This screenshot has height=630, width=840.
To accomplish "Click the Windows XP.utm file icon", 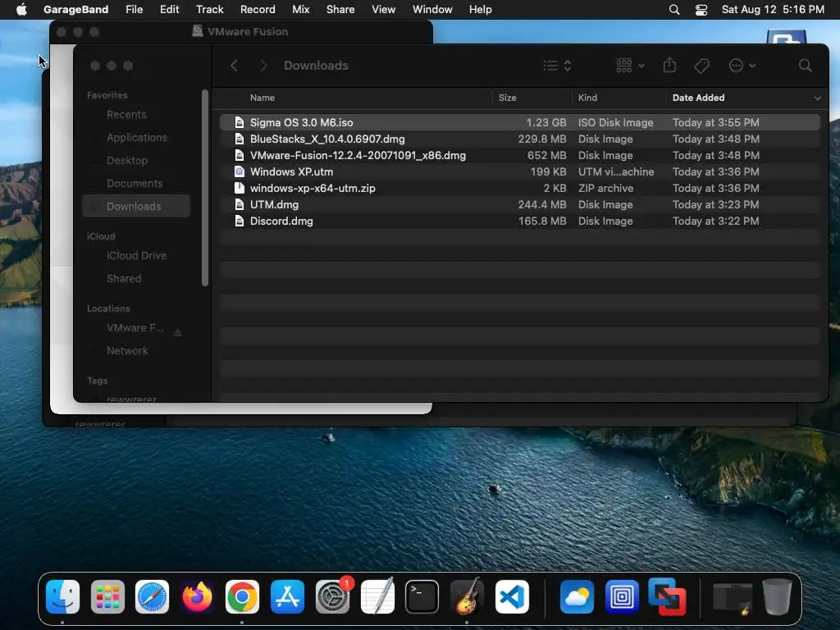I will [240, 172].
